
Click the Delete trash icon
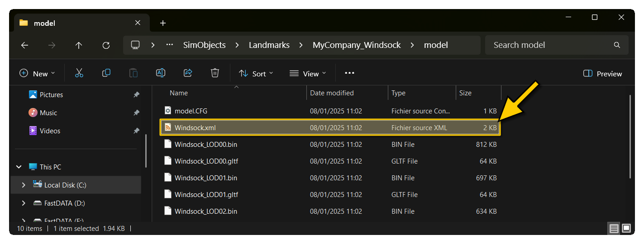(x=215, y=73)
